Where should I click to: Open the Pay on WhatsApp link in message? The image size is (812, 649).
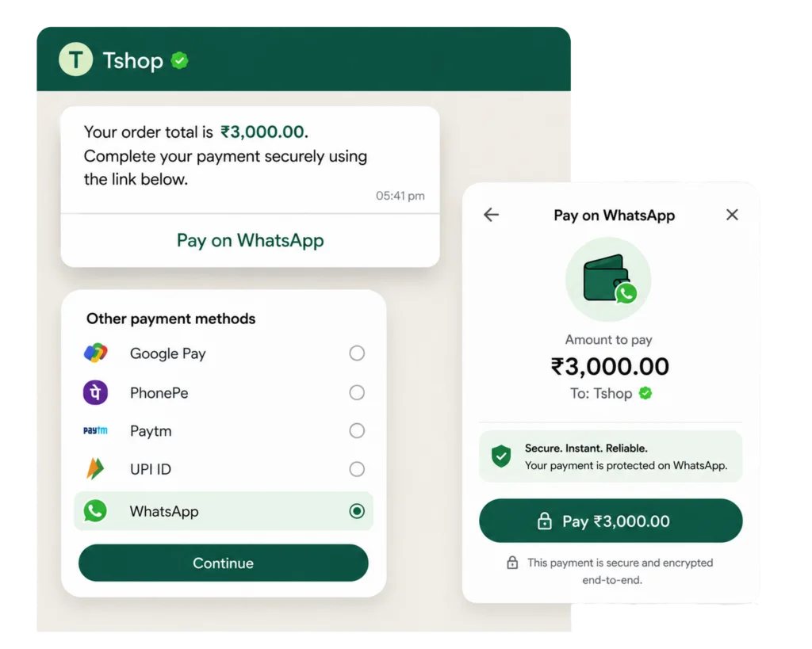250,241
